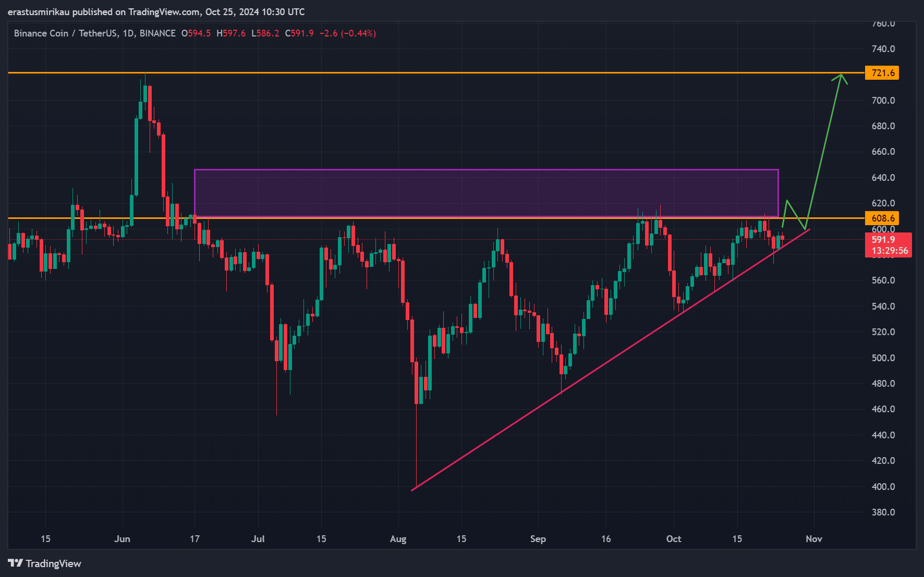Image resolution: width=924 pixels, height=577 pixels.
Task: Click the 460.0 price scale label
Action: pyautogui.click(x=883, y=409)
